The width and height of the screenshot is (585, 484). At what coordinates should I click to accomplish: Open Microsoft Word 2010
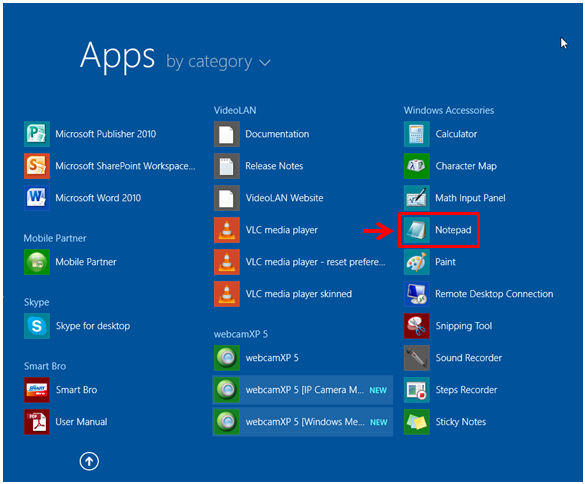(83, 198)
